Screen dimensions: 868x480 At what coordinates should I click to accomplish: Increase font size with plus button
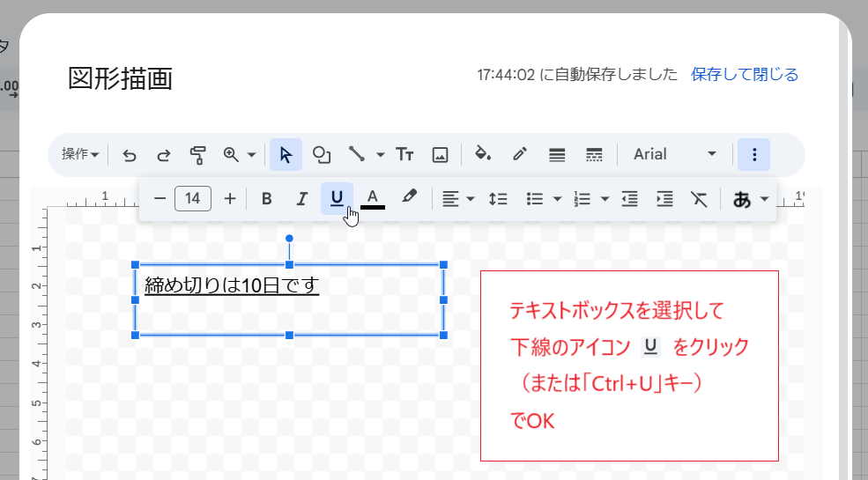tap(230, 198)
